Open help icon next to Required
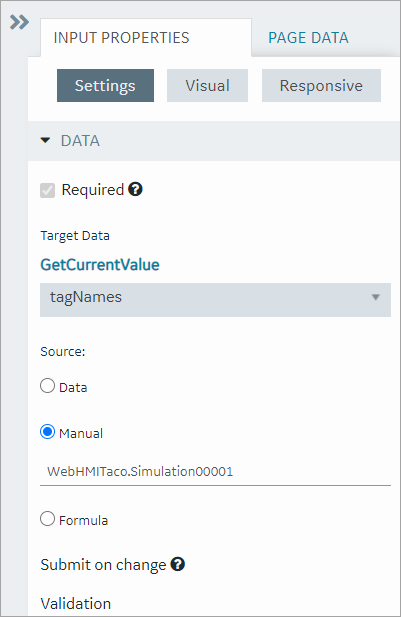The height and width of the screenshot is (617, 401). (x=135, y=189)
